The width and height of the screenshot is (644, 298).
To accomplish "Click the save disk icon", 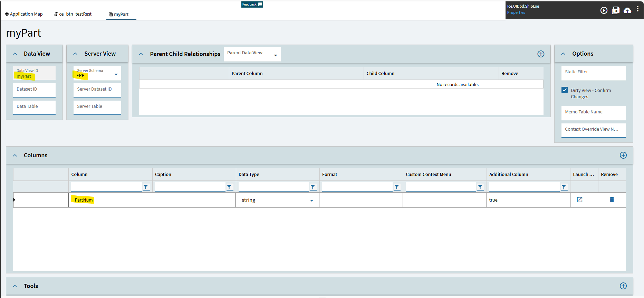I will coord(616,10).
